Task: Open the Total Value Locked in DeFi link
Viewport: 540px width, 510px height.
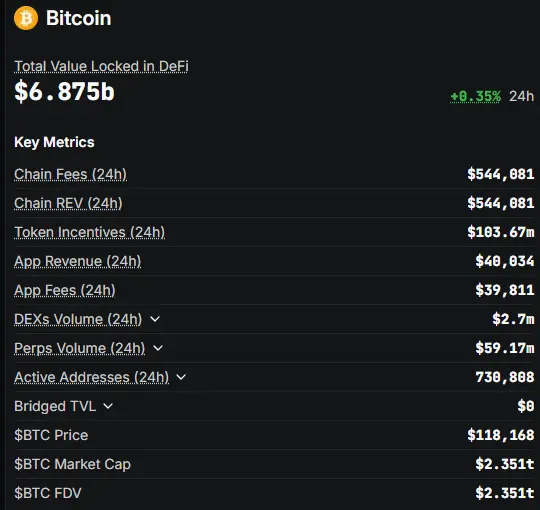Action: (101, 66)
